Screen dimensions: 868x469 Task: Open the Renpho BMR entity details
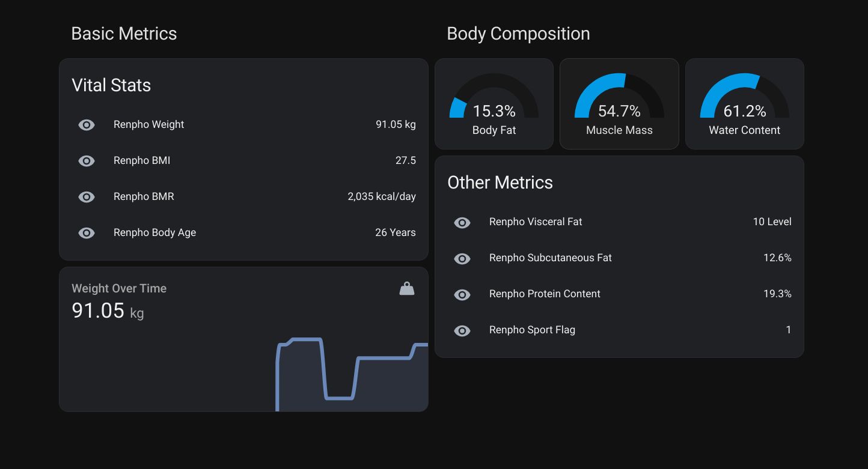click(144, 196)
